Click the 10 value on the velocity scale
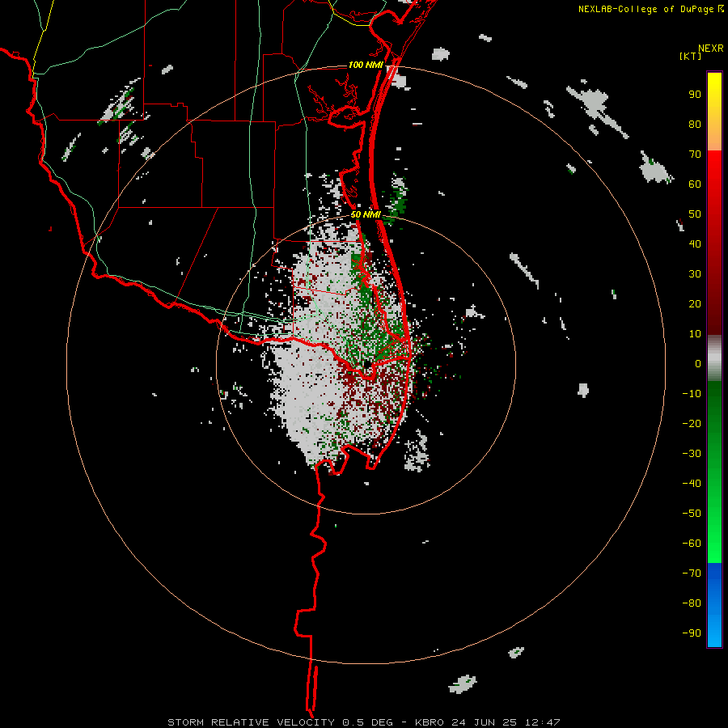728x728 pixels. (x=695, y=334)
